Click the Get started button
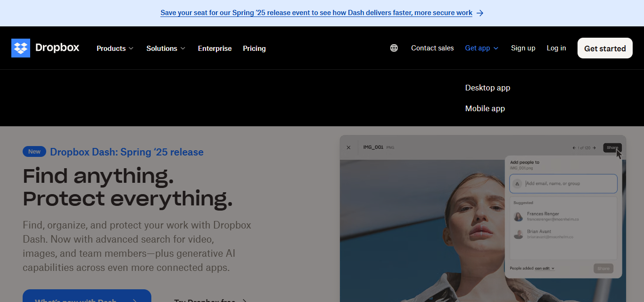This screenshot has width=644, height=302. [605, 48]
